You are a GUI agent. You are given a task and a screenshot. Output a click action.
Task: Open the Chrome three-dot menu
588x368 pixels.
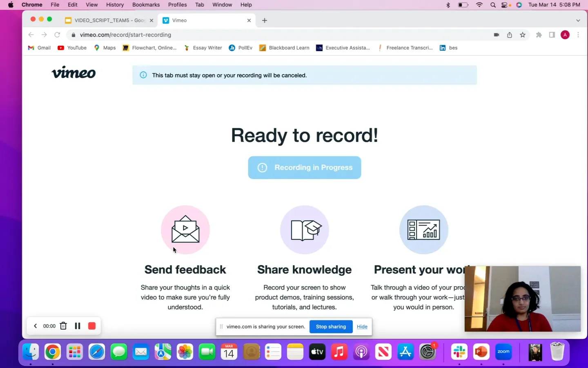click(x=578, y=35)
